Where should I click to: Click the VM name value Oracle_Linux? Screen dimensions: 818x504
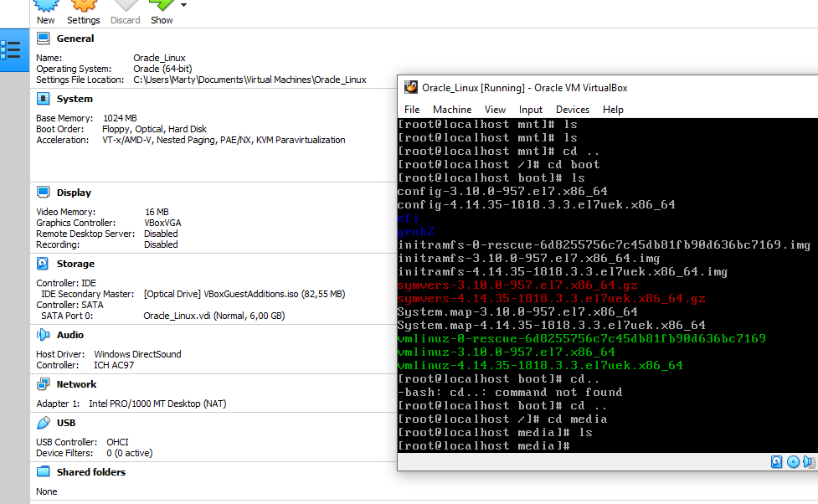click(x=159, y=58)
